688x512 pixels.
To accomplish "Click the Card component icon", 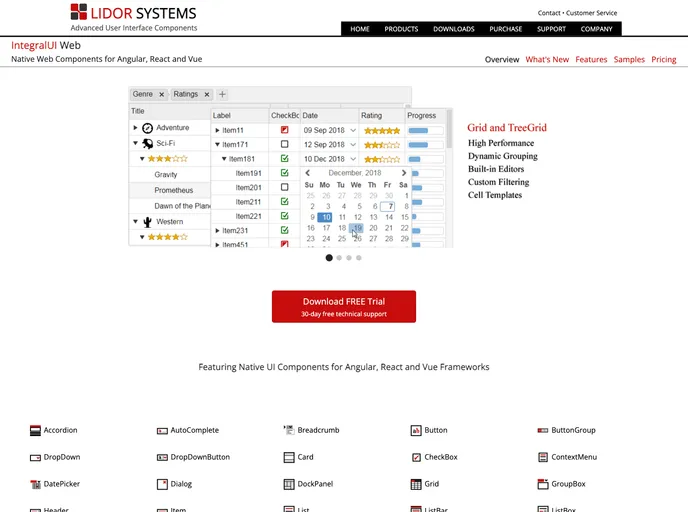I will [x=289, y=458].
